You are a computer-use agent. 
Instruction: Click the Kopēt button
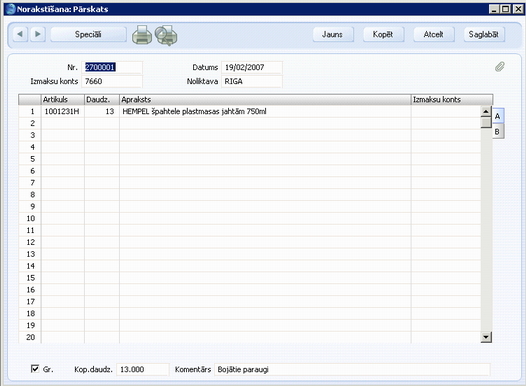pos(383,34)
